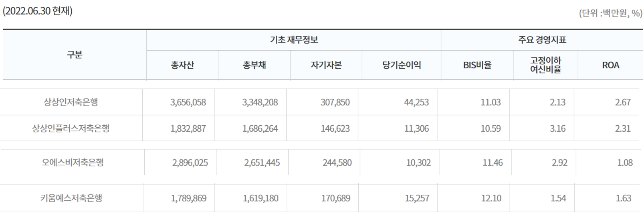Click the 기초 재무정보 group header
The width and height of the screenshot is (644, 217).
(294, 40)
